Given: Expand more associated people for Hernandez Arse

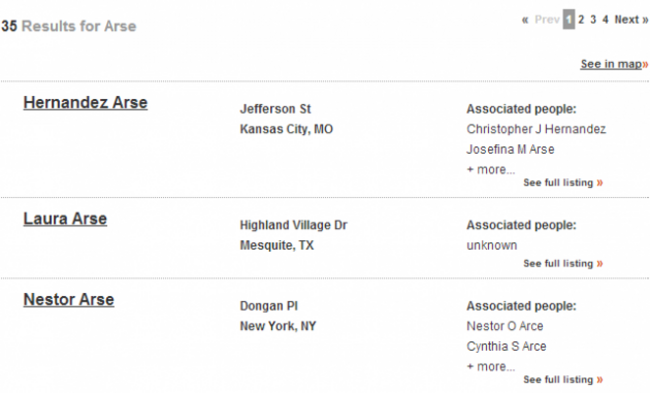Looking at the screenshot, I should click(491, 170).
